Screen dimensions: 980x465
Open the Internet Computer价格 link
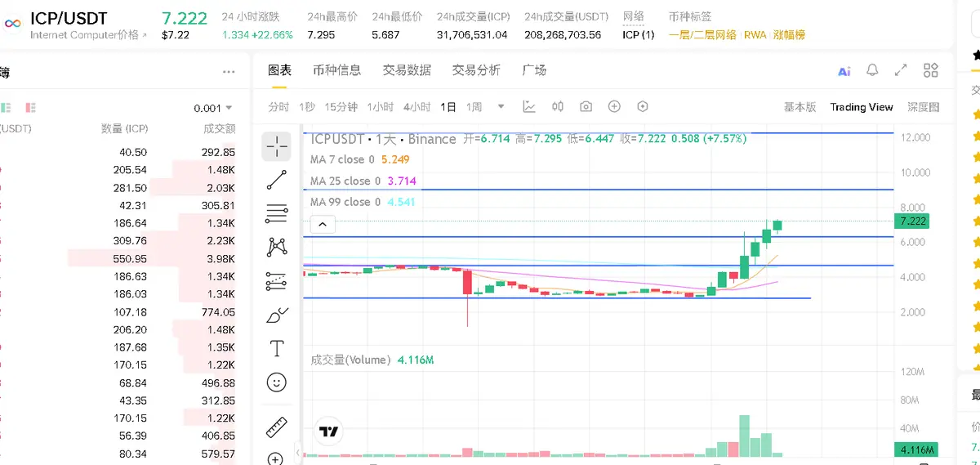(89, 35)
